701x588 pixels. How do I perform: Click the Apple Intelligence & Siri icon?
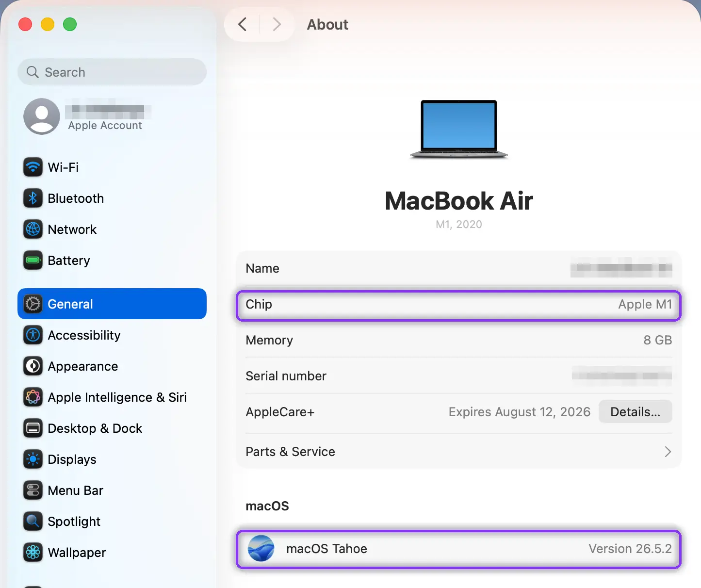click(x=33, y=397)
